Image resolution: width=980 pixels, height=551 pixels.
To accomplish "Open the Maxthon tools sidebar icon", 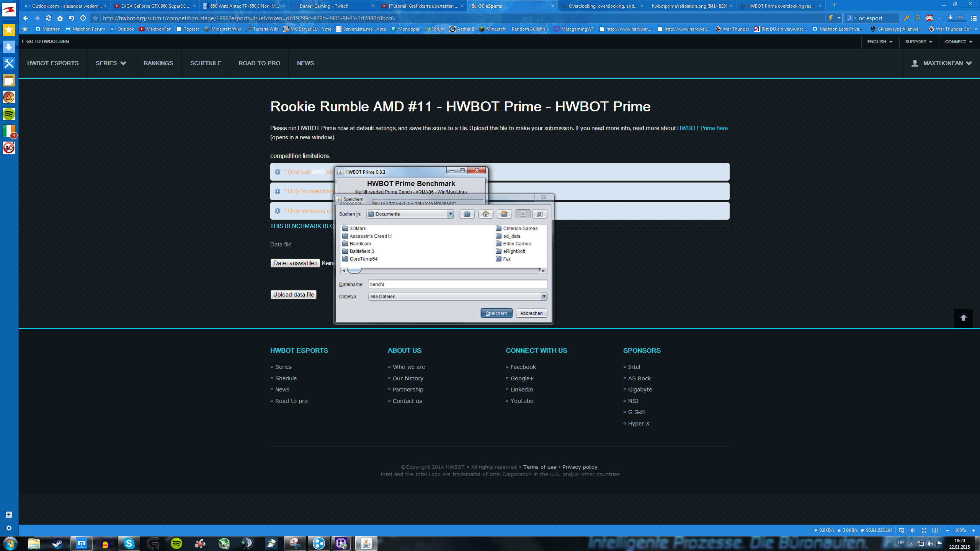I will [9, 63].
